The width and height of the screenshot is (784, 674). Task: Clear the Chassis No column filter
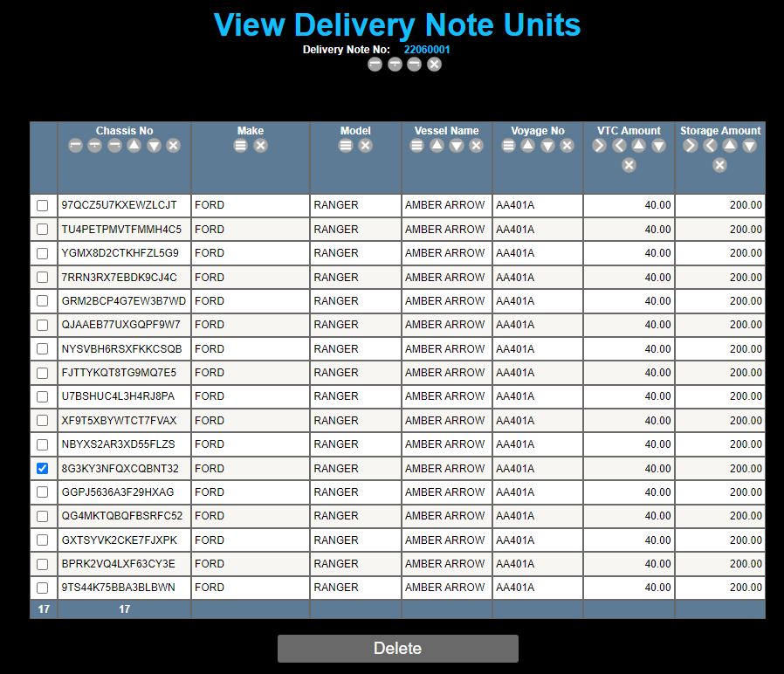point(174,146)
